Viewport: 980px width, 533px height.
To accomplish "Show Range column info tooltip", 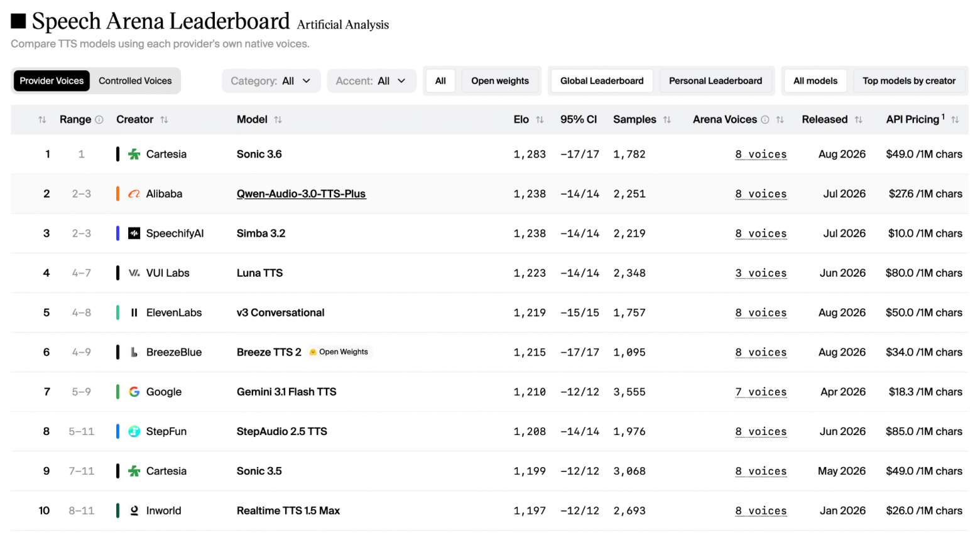I will [99, 120].
